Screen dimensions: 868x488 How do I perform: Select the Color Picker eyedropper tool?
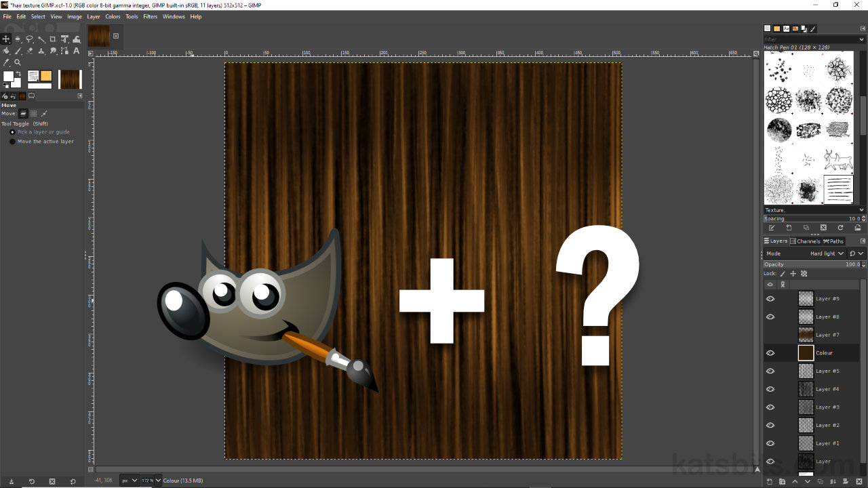6,62
